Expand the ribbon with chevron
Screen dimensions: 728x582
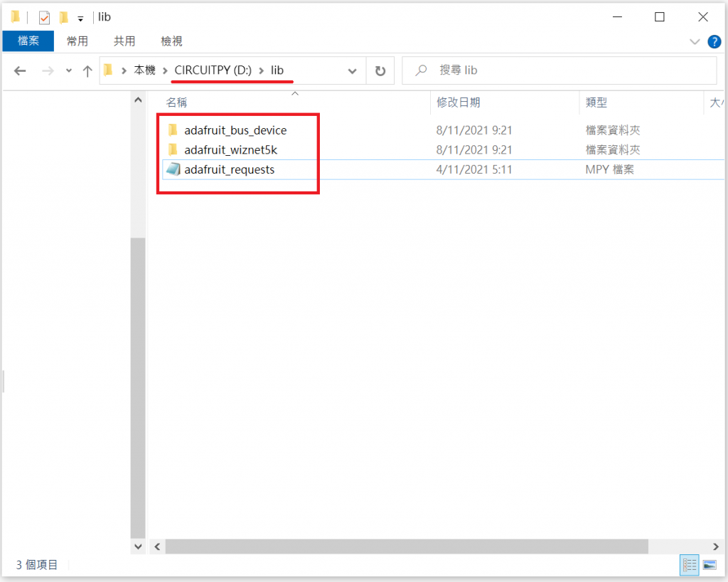[695, 42]
